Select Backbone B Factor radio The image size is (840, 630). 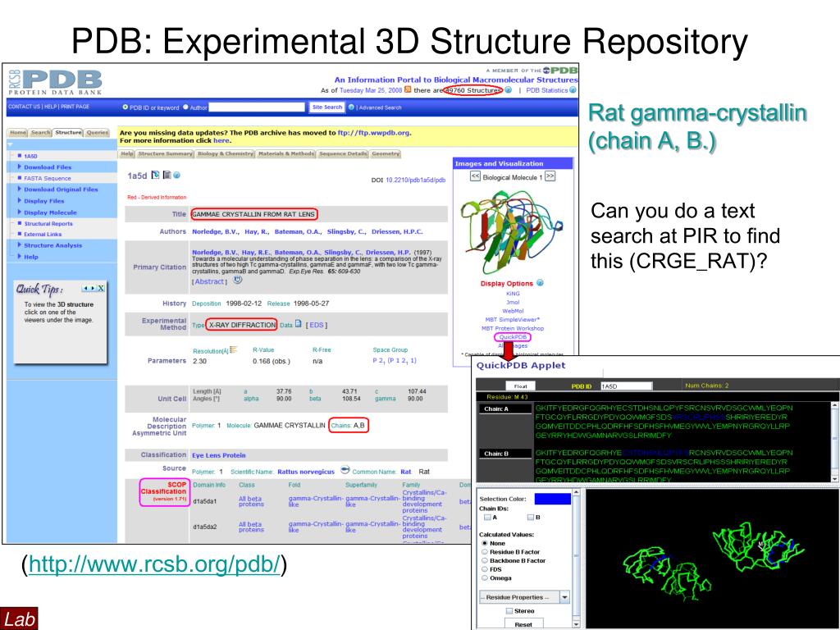485,560
